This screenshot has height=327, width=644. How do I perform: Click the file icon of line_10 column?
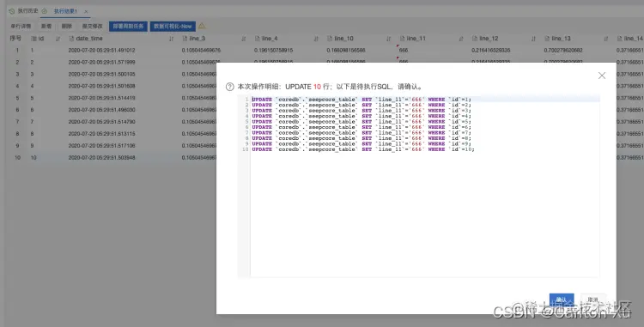tap(330, 39)
